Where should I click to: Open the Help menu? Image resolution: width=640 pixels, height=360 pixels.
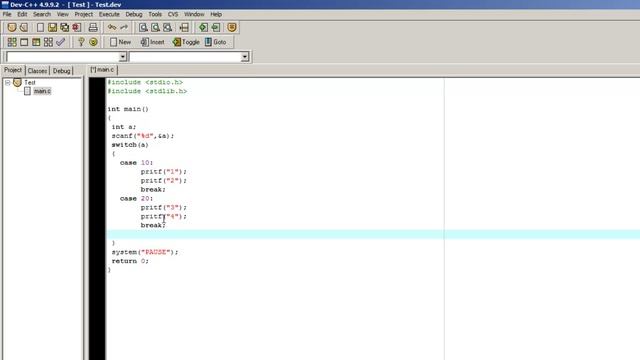pyautogui.click(x=216, y=14)
